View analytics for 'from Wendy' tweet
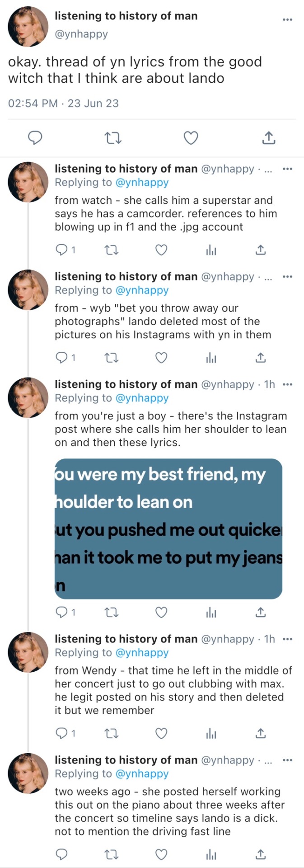 211,734
